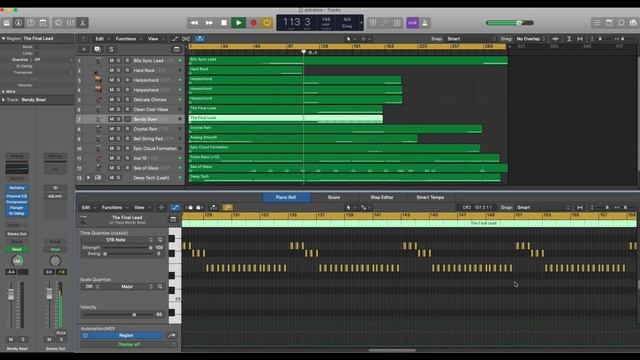Adjust the master volume slider
This screenshot has width=640, height=360.
510,23
